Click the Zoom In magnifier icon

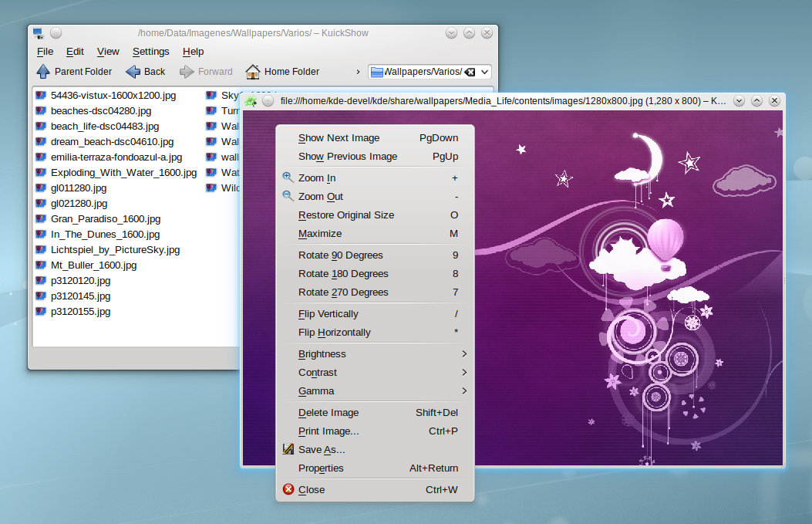[288, 177]
